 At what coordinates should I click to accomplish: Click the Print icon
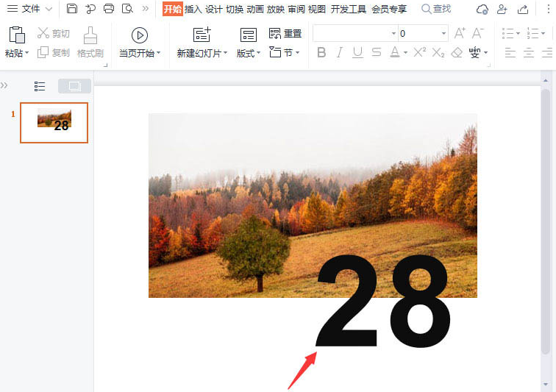109,9
